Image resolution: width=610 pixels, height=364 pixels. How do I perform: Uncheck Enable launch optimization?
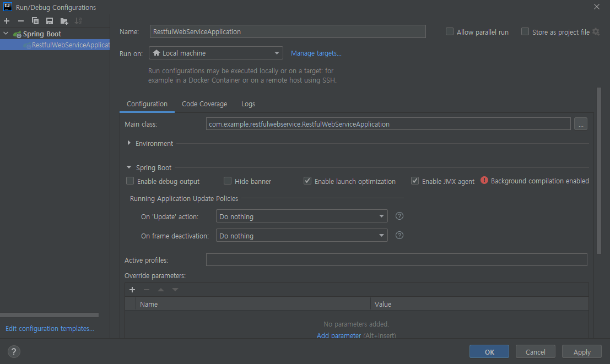[307, 181]
